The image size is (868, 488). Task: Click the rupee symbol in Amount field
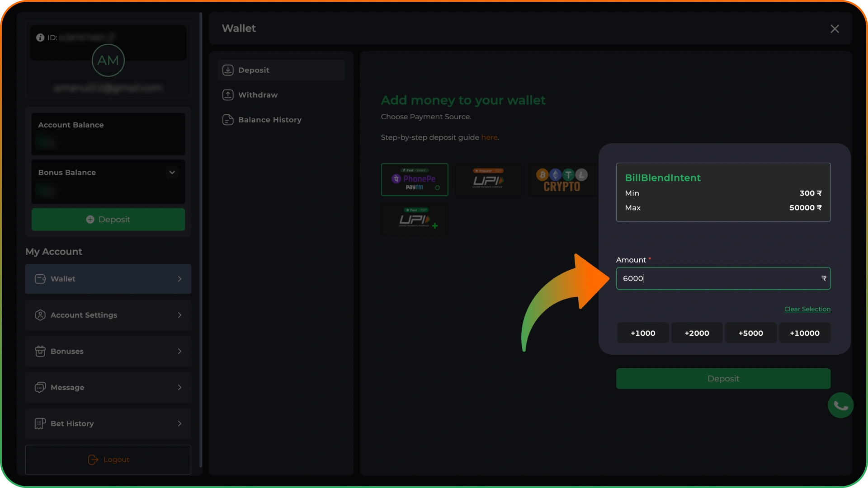coord(824,278)
